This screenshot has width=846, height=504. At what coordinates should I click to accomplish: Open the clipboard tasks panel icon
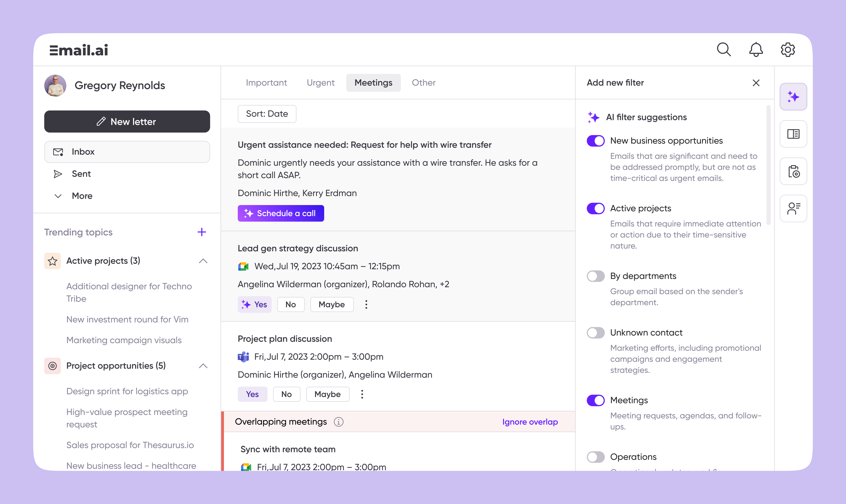point(793,172)
